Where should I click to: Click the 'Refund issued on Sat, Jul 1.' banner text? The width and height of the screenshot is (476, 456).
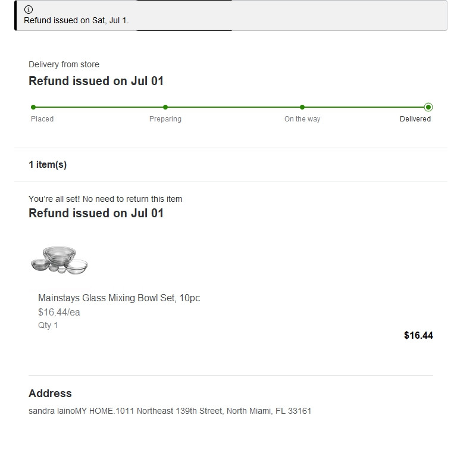[x=76, y=20]
